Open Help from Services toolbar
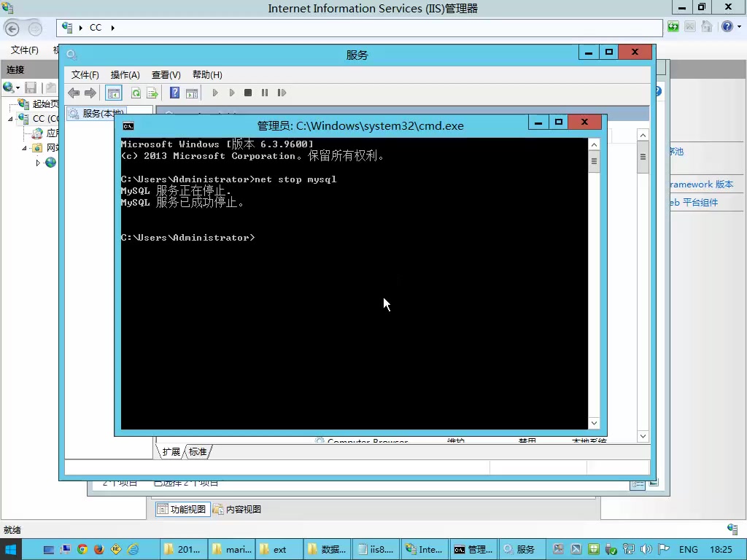747x560 pixels. click(175, 93)
